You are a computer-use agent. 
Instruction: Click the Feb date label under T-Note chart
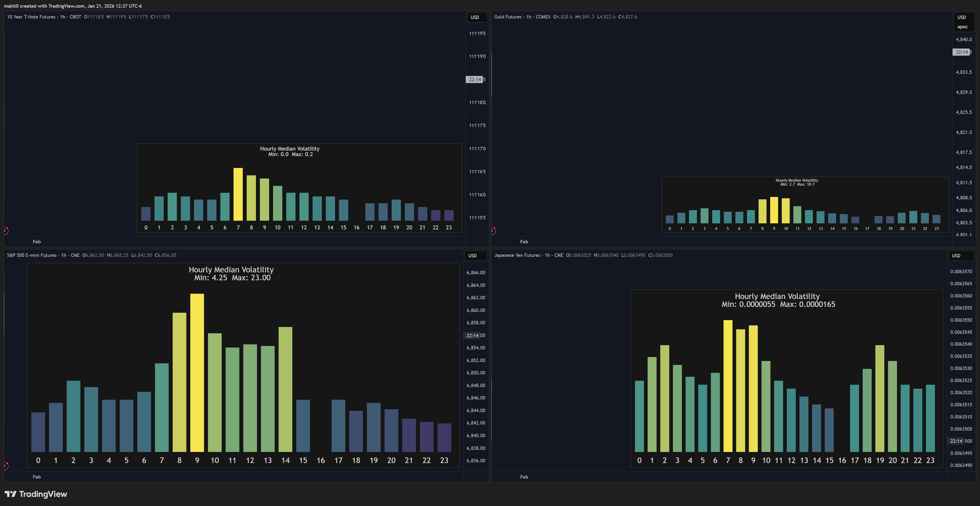pyautogui.click(x=37, y=242)
